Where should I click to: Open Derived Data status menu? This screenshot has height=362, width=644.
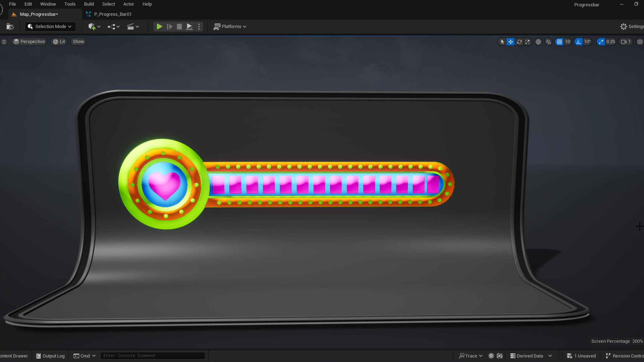click(531, 356)
